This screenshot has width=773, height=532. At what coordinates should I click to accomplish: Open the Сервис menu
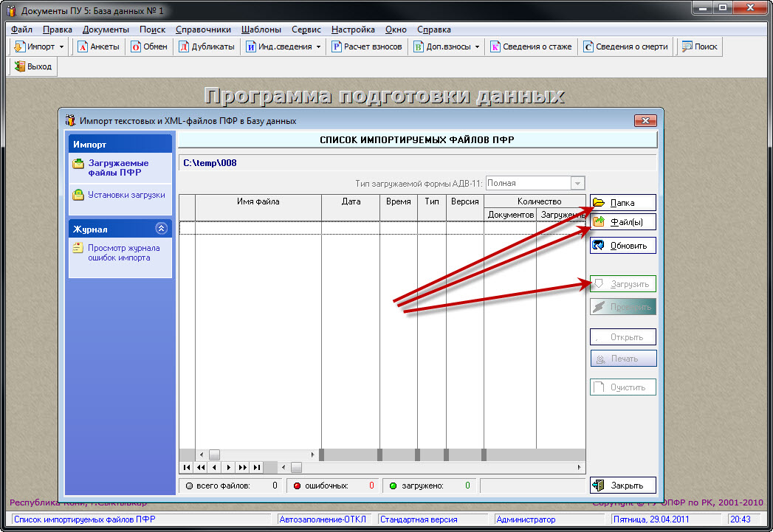click(x=306, y=30)
